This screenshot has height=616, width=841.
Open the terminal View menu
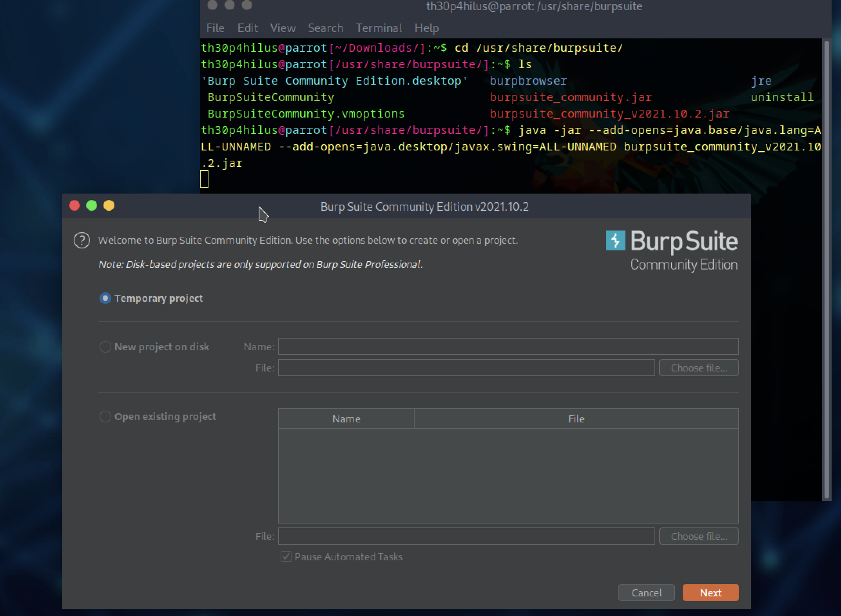coord(283,28)
